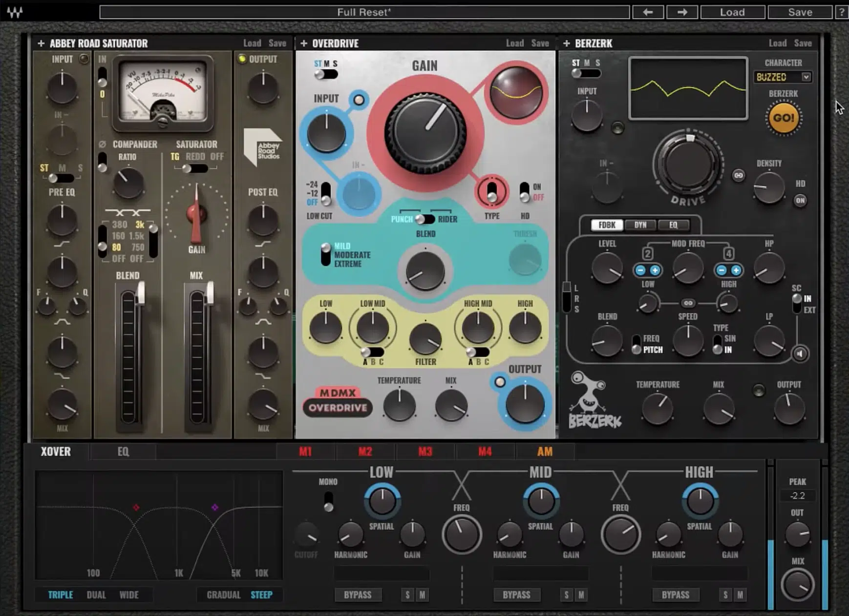
Task: Toggle sidechain IN/EXT switch
Action: (797, 304)
